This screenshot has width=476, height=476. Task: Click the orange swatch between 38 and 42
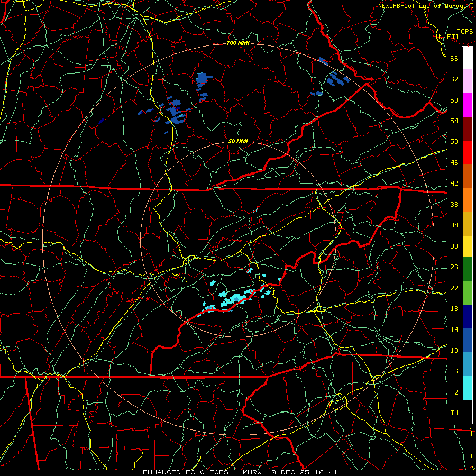[x=467, y=200]
